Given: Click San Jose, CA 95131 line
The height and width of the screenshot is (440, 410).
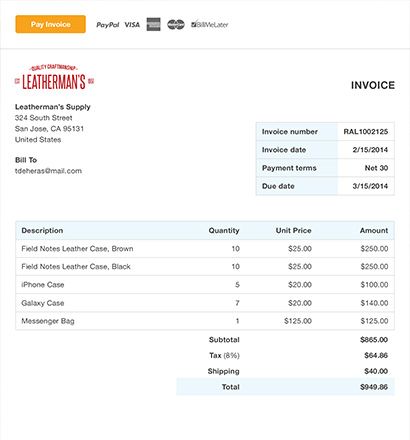Looking at the screenshot, I should [49, 129].
